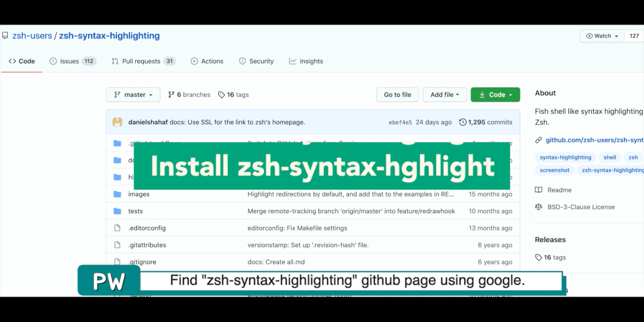Open the .editorconfig file

click(147, 228)
